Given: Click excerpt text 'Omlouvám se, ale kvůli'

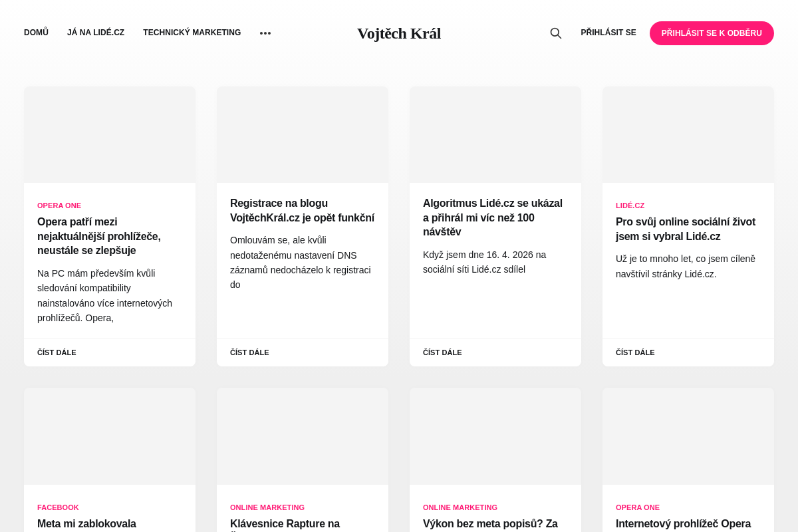Looking at the screenshot, I should coord(278,240).
